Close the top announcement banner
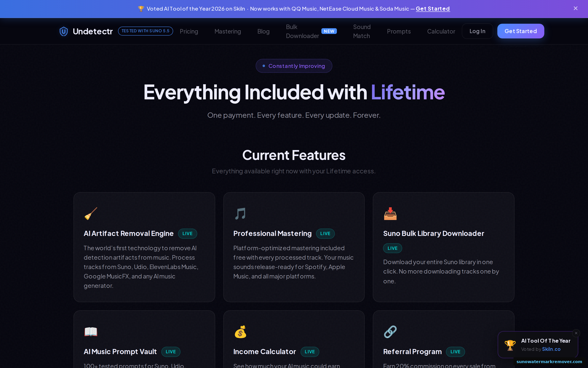588x368 pixels. point(575,9)
